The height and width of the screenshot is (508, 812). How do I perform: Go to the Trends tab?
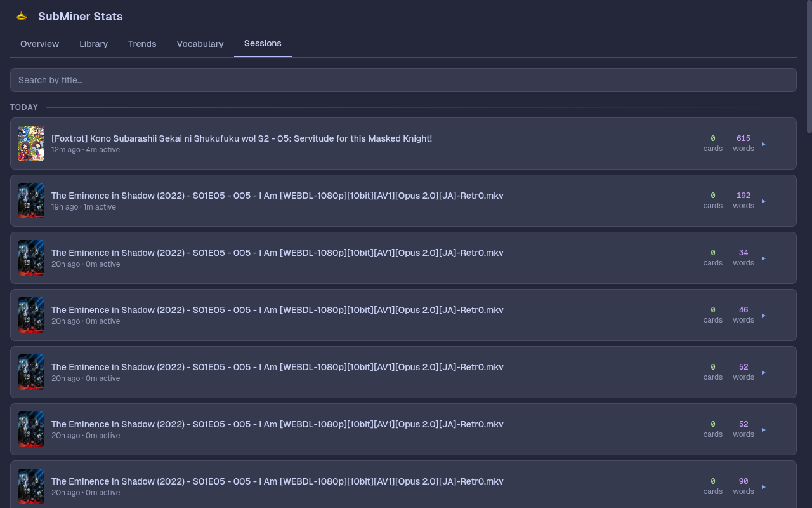[142, 44]
